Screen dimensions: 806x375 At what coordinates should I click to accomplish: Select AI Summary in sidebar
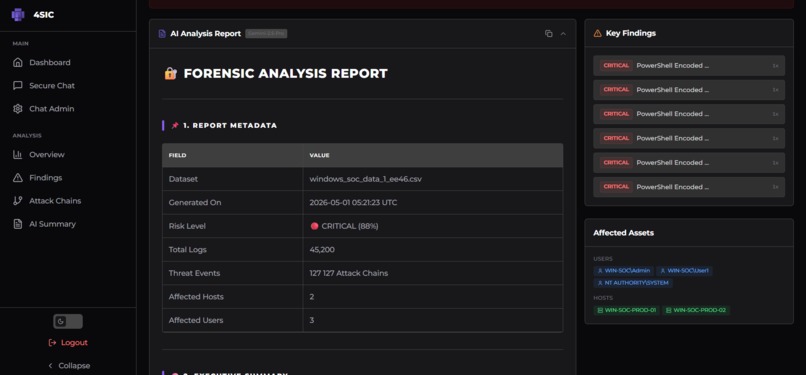click(x=44, y=224)
